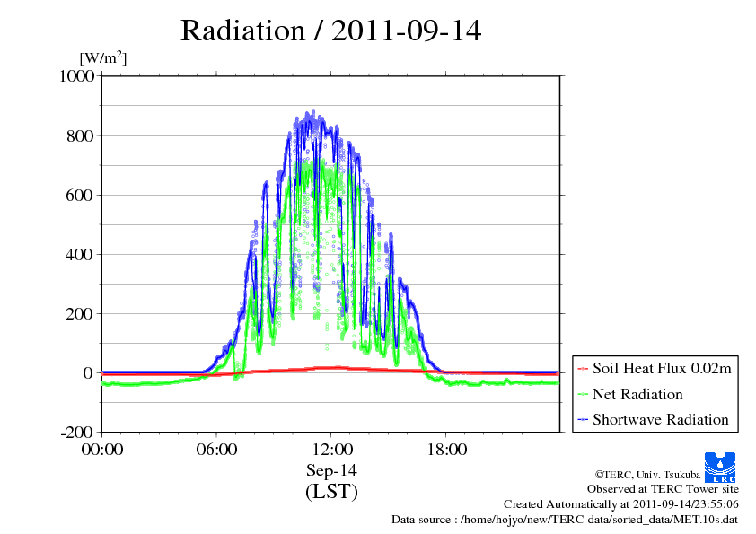The width and height of the screenshot is (756, 534).
Task: Click the x-axis label '18:00'
Action: click(x=446, y=450)
